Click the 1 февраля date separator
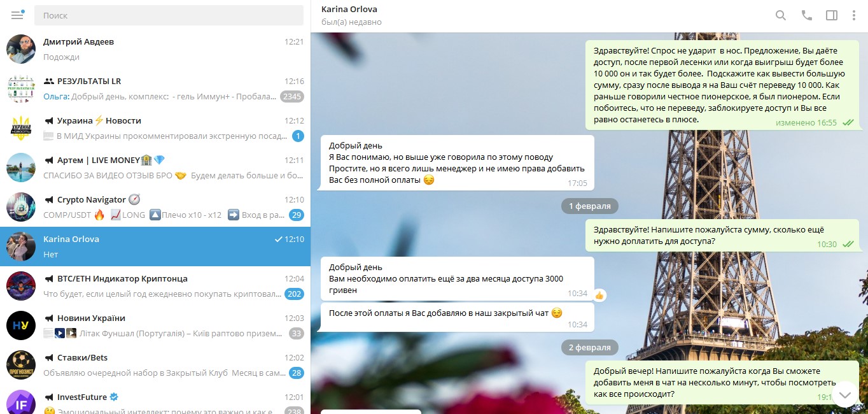 tap(589, 206)
